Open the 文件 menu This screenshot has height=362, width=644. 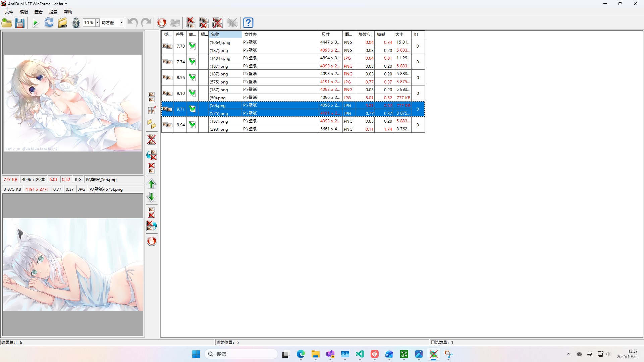click(x=9, y=12)
